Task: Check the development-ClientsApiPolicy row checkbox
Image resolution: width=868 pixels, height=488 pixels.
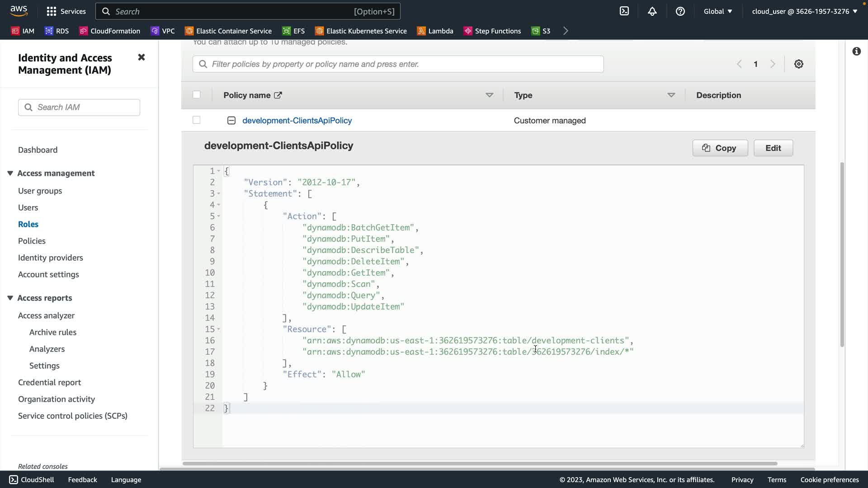Action: tap(196, 120)
